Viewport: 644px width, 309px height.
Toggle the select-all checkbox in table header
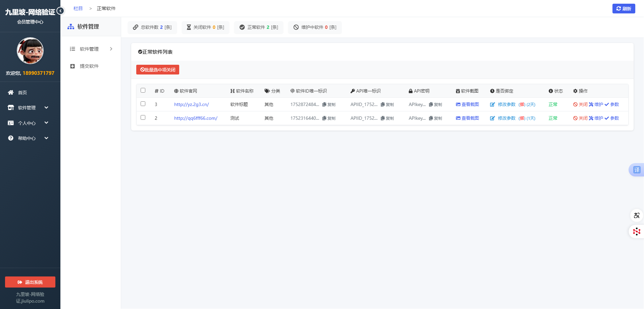pos(143,90)
